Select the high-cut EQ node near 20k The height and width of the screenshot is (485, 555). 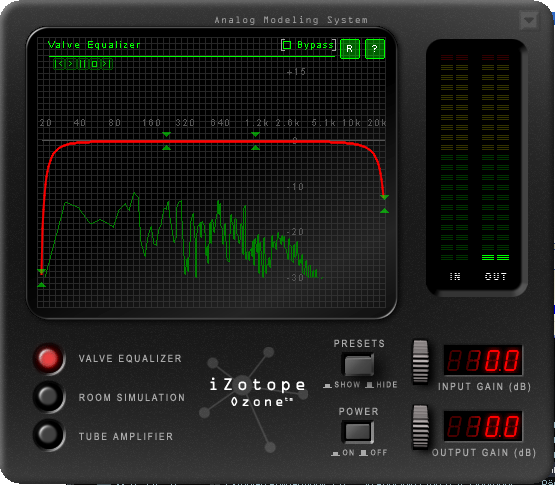tap(384, 204)
